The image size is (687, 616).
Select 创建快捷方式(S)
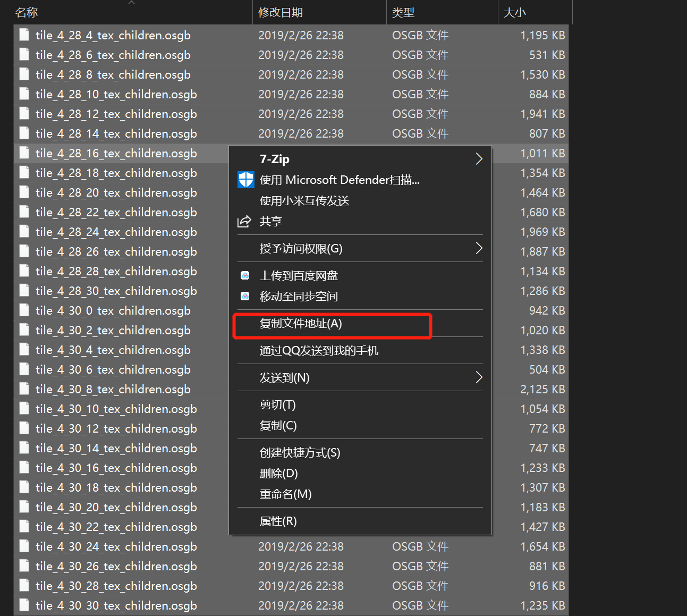(x=360, y=452)
